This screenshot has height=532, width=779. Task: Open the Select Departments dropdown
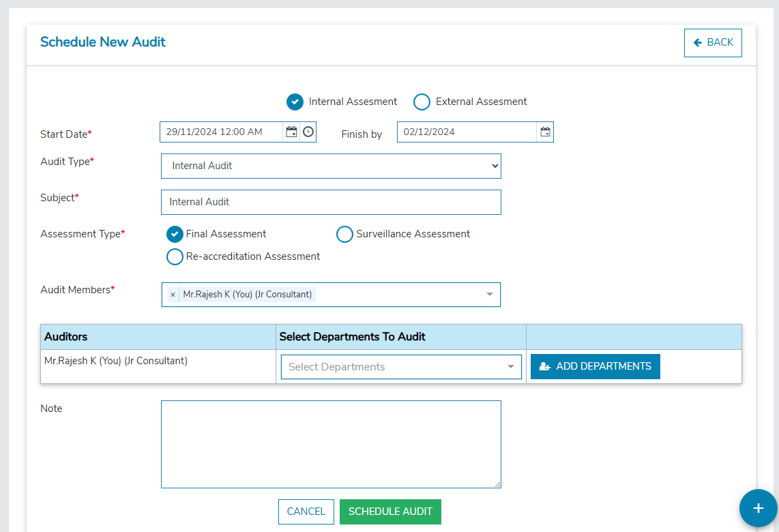[400, 367]
